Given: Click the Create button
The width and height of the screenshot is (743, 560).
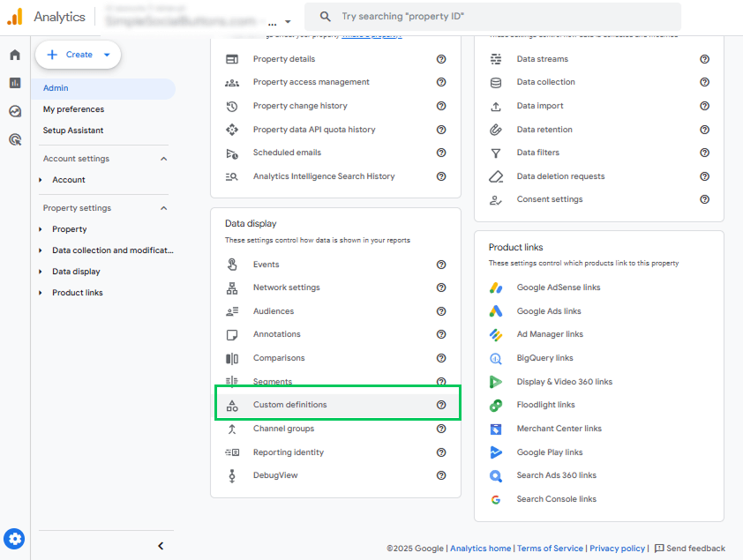Looking at the screenshot, I should (x=79, y=55).
